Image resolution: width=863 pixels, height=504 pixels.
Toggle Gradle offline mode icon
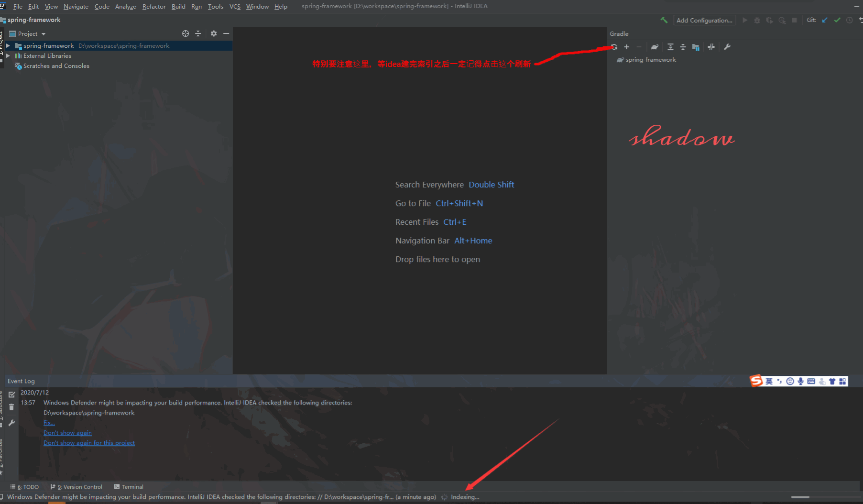pos(711,47)
